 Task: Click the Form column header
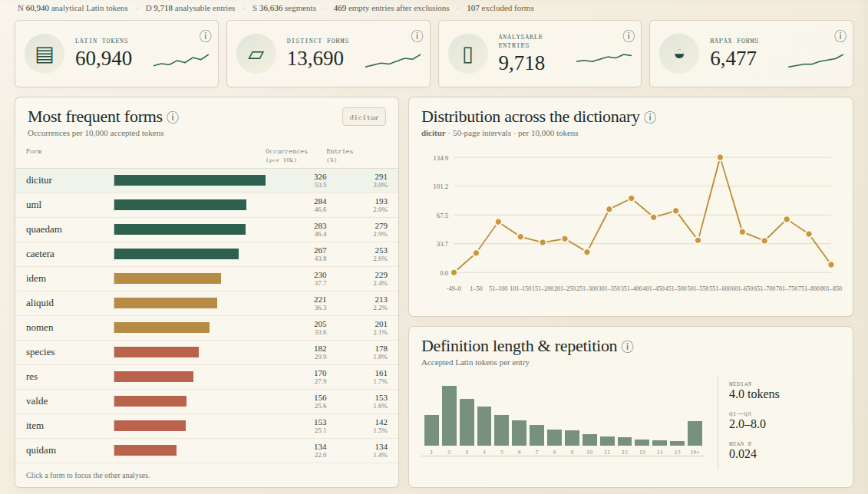[x=34, y=152]
